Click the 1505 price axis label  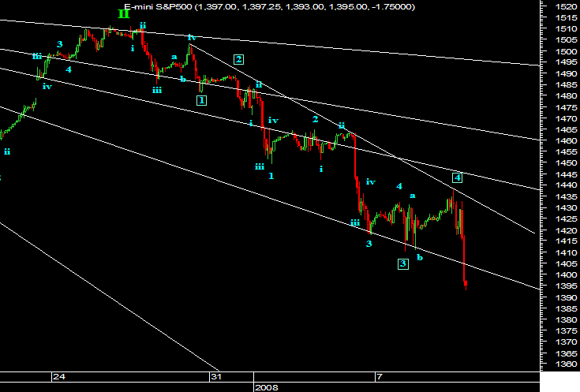point(566,39)
